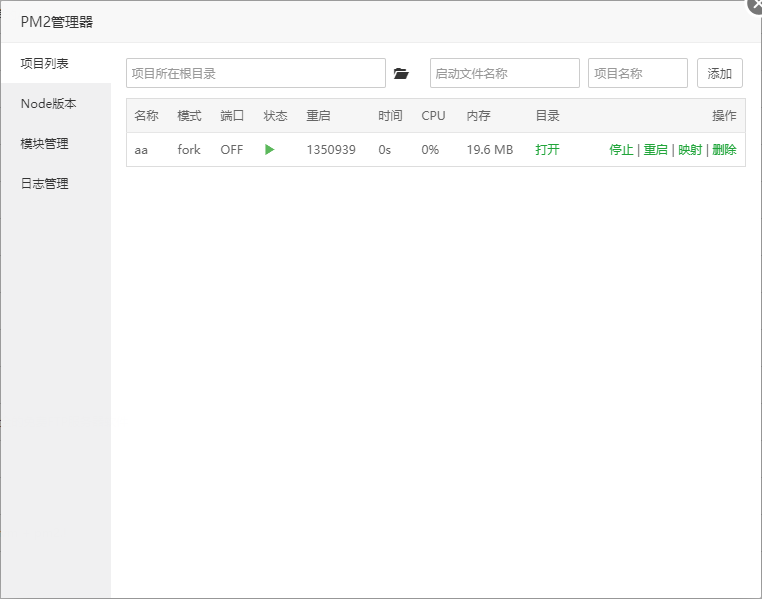Delete project aa with 删除

[x=724, y=150]
